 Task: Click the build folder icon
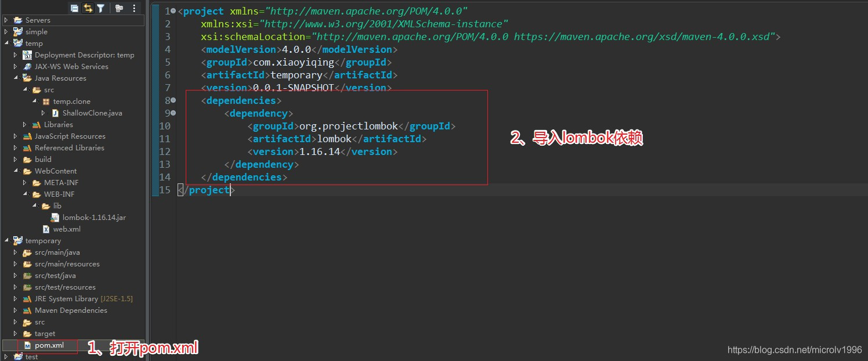click(x=27, y=160)
